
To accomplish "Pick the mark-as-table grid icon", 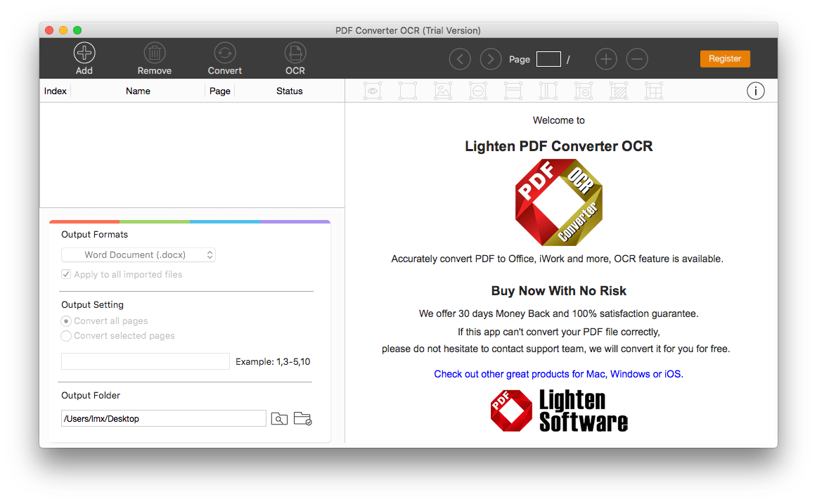I will tap(653, 91).
